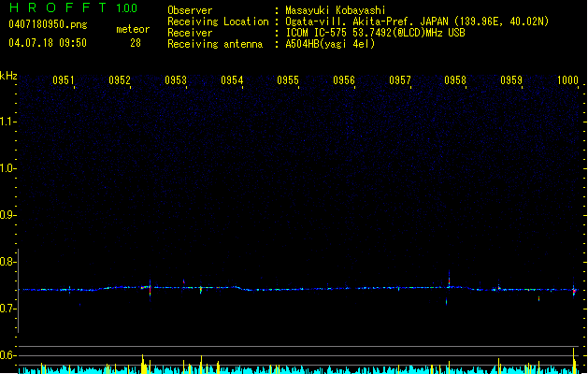Click the 0.7 kHz axis label

click(x=7, y=309)
